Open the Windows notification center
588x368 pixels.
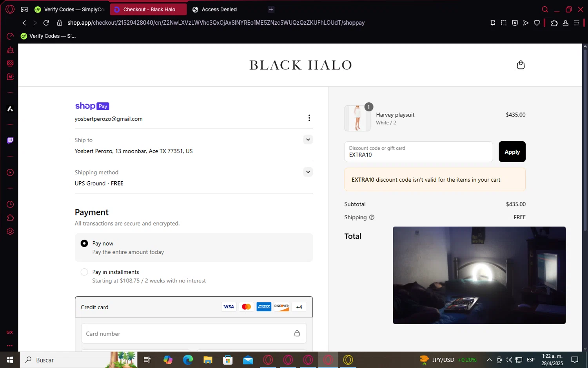click(575, 360)
